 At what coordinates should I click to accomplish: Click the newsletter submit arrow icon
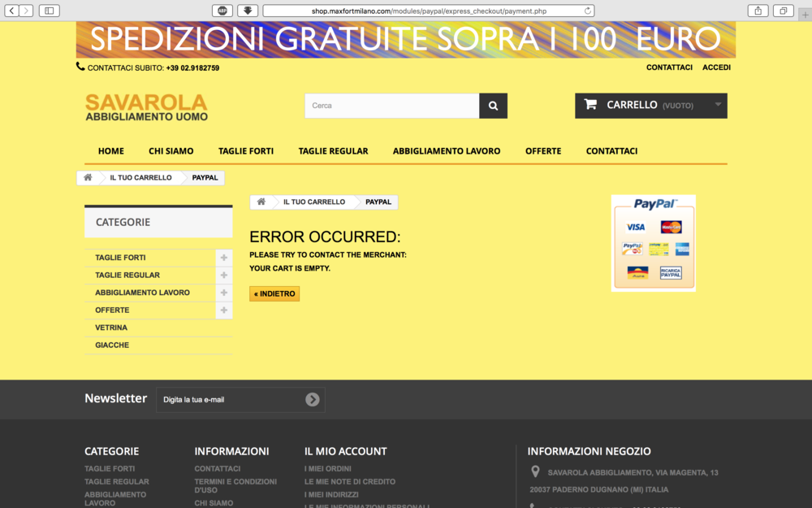[x=312, y=399]
